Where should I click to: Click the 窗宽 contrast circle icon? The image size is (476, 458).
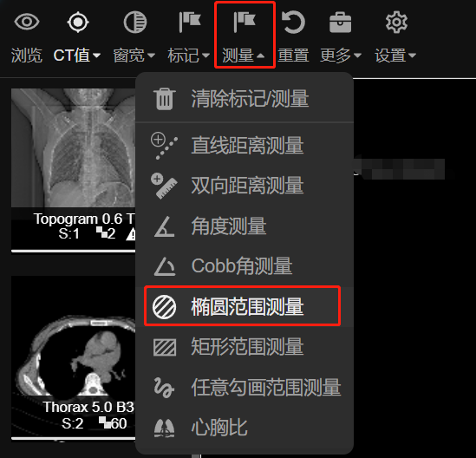click(135, 22)
